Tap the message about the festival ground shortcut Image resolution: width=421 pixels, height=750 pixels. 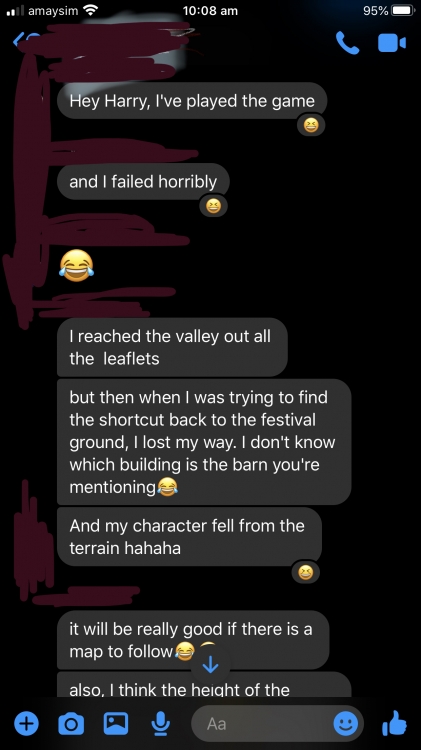pos(204,442)
